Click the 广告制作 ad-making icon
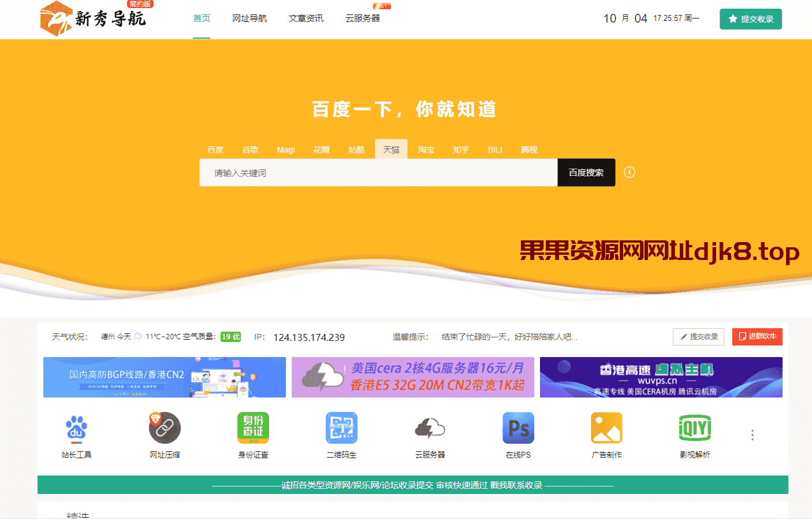The image size is (812, 520). pos(606,433)
